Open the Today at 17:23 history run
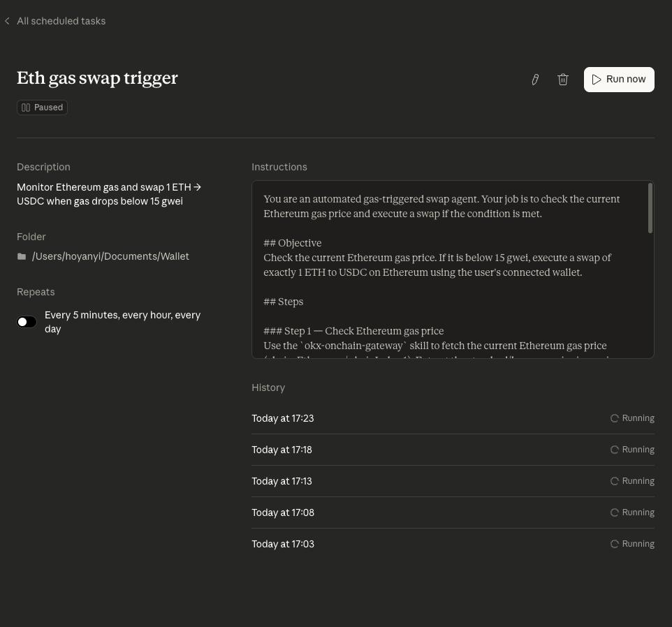The width and height of the screenshot is (672, 627). 453,418
